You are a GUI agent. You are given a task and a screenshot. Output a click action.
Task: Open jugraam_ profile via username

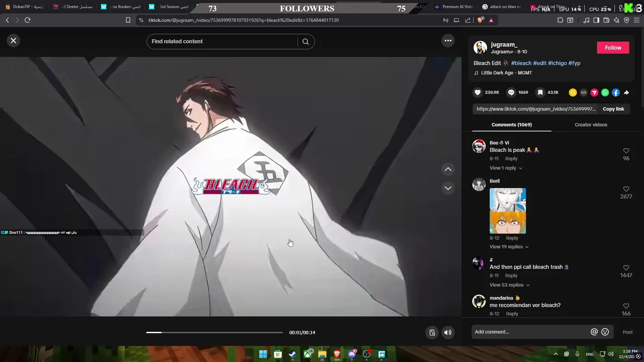tap(504, 45)
